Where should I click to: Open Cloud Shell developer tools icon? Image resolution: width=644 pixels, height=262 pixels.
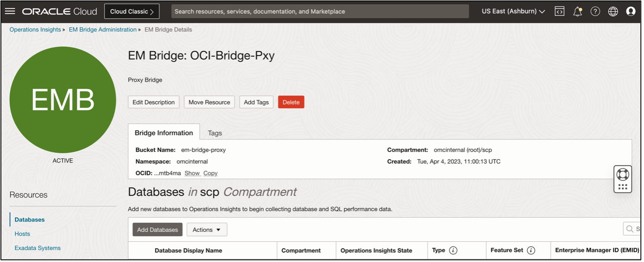560,12
